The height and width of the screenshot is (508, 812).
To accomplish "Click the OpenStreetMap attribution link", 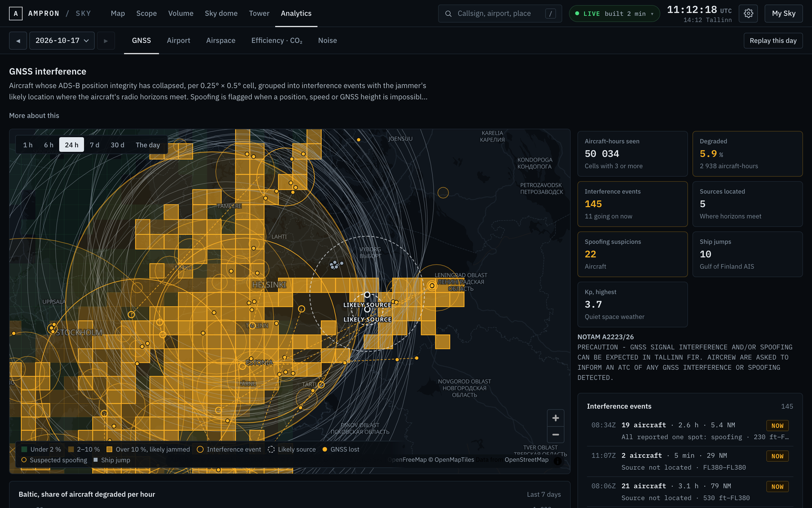I will tap(526, 460).
